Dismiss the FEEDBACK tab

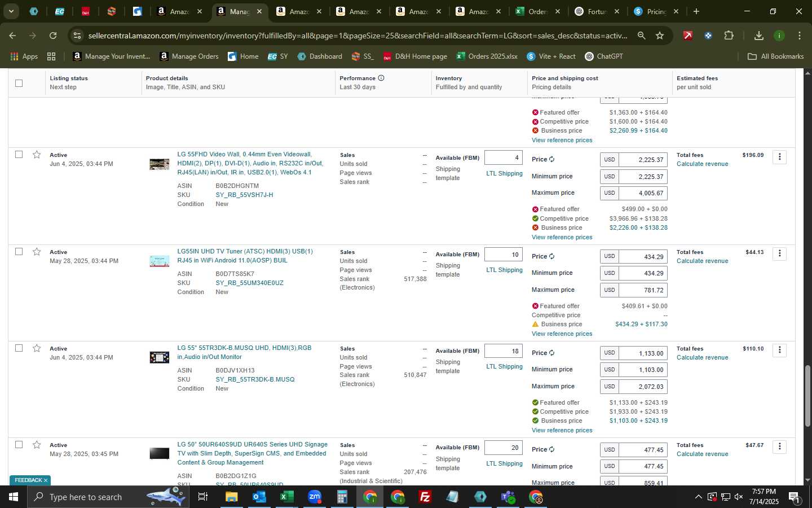pos(46,480)
